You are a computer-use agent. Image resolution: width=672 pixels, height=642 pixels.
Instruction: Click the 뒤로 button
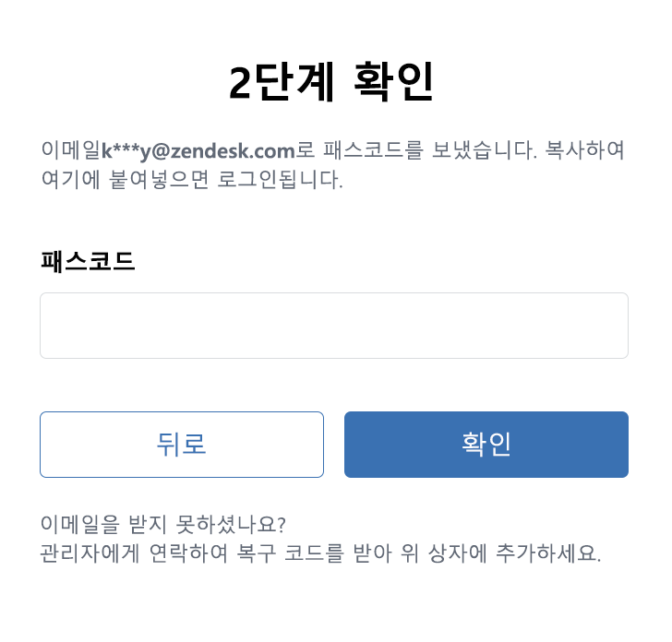pos(182,444)
